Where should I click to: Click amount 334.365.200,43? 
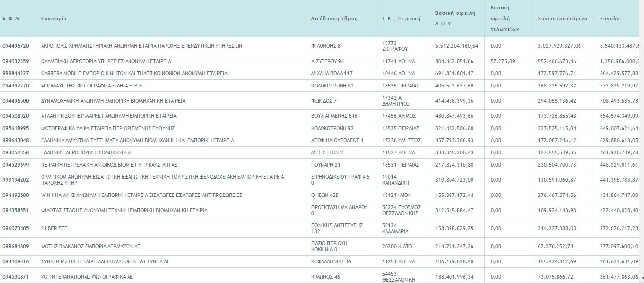coord(454,152)
